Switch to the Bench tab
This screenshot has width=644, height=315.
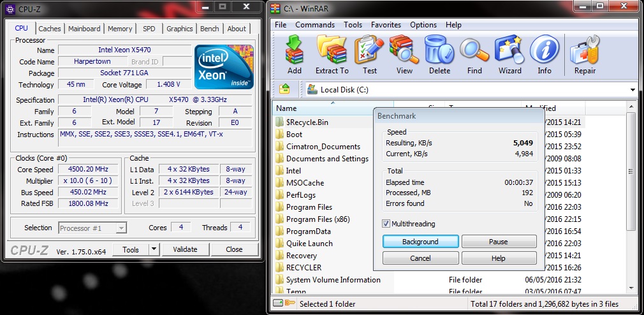click(210, 29)
